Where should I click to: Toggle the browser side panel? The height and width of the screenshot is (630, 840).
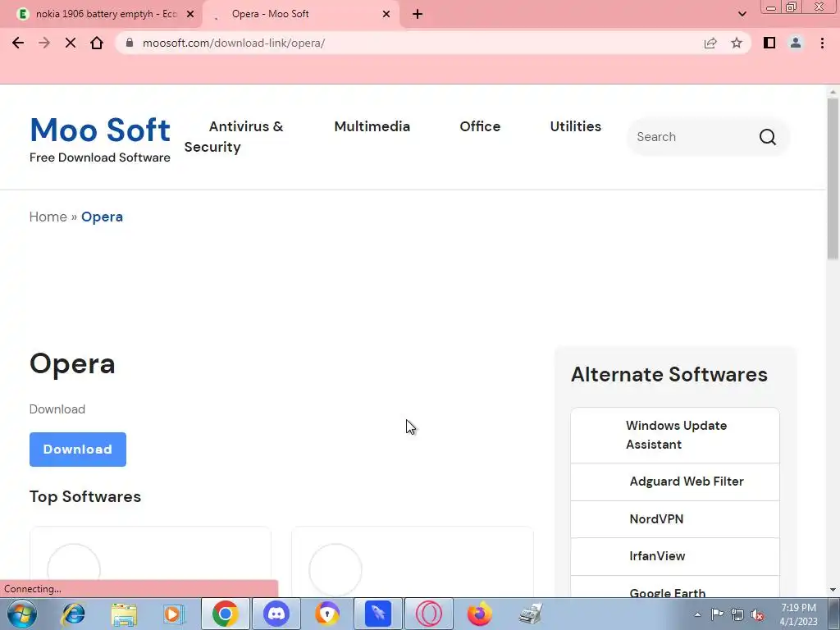coord(769,43)
